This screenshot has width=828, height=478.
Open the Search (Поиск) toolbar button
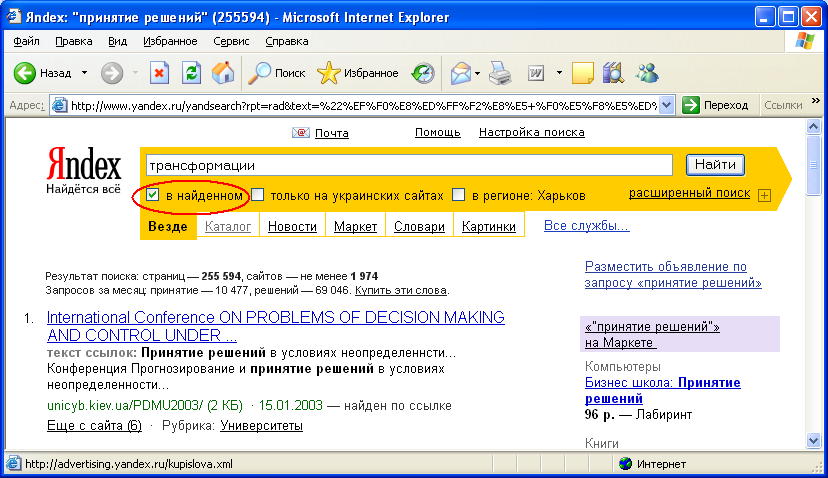(x=277, y=73)
